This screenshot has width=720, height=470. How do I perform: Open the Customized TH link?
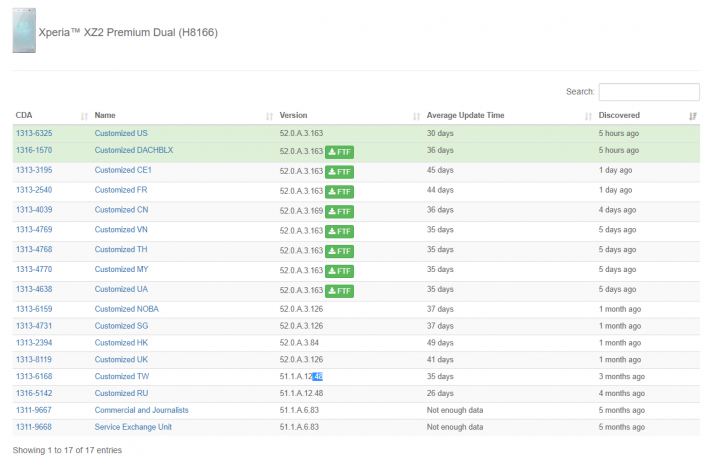pos(121,249)
